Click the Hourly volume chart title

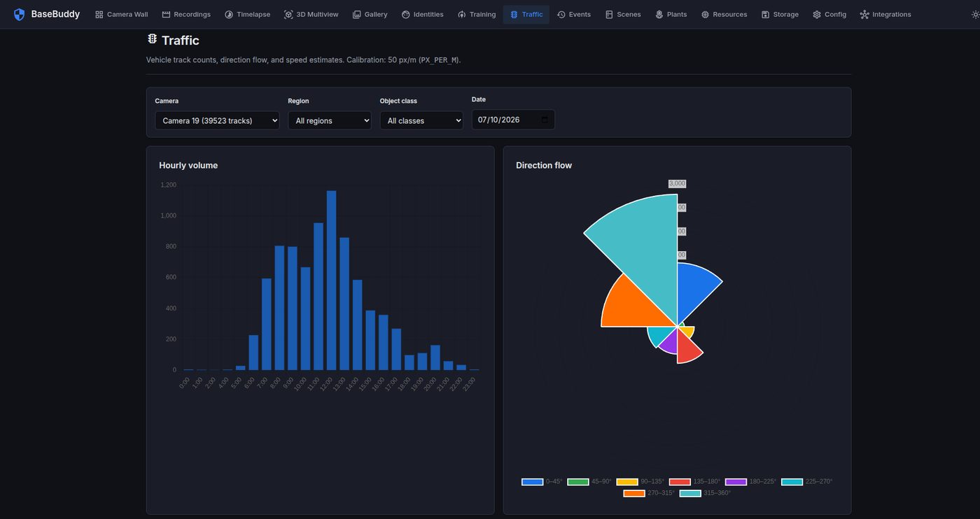pos(188,165)
